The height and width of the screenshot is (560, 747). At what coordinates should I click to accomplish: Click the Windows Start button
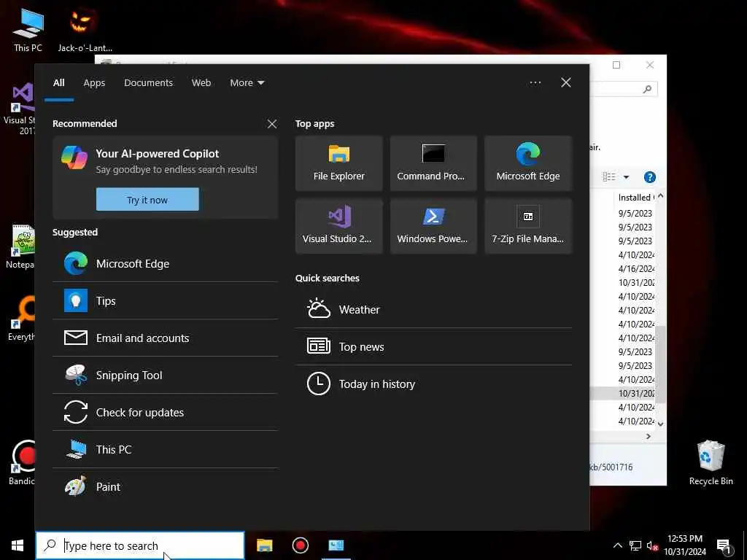(18, 545)
